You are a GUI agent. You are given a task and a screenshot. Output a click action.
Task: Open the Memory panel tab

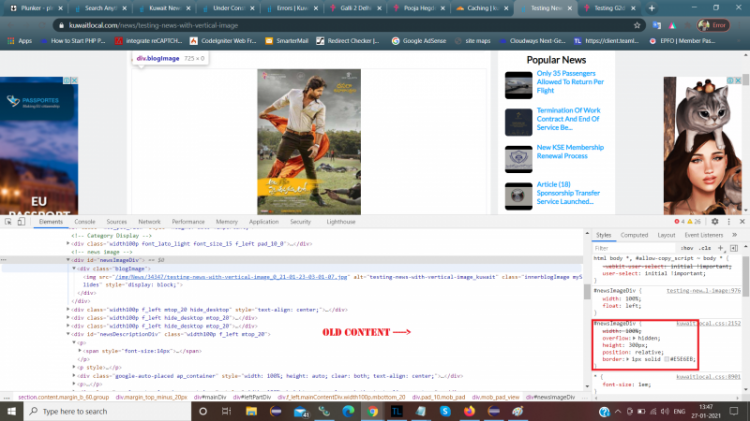coord(227,222)
